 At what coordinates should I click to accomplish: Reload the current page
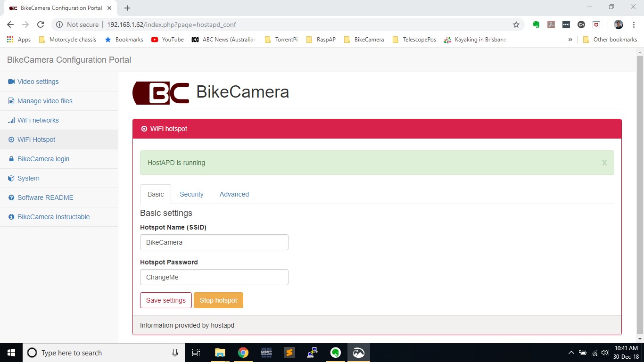click(41, 25)
